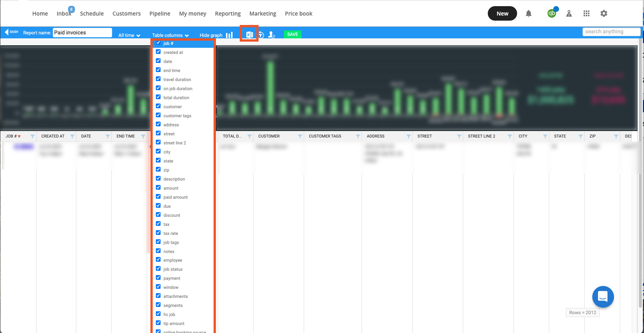Click the green SAVE button
644x333 pixels.
[293, 34]
